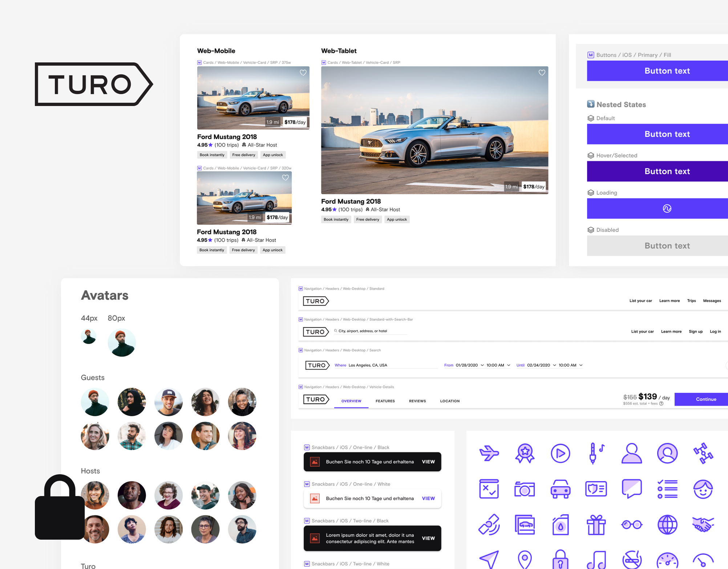Click the camera icon in icon grid
728x569 pixels.
click(x=524, y=489)
